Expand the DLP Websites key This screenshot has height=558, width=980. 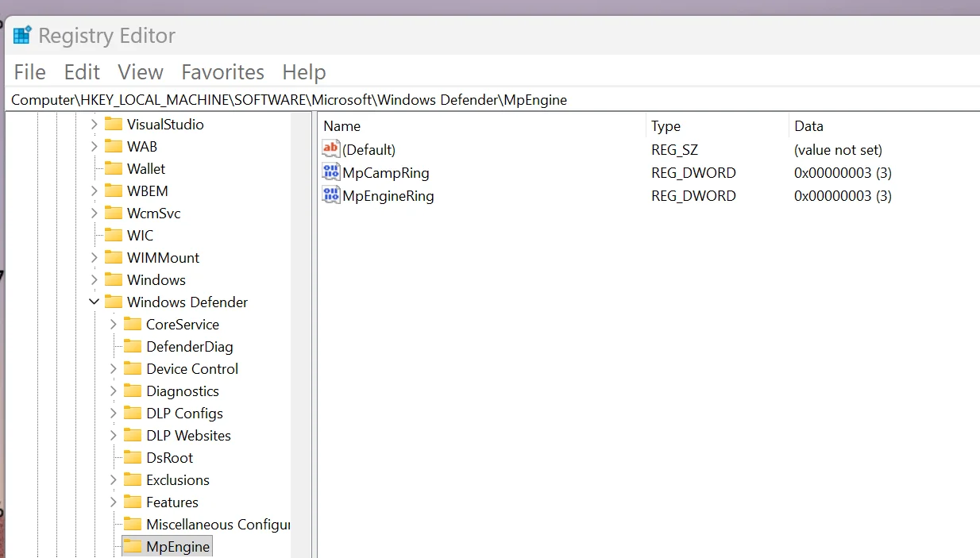click(x=114, y=435)
